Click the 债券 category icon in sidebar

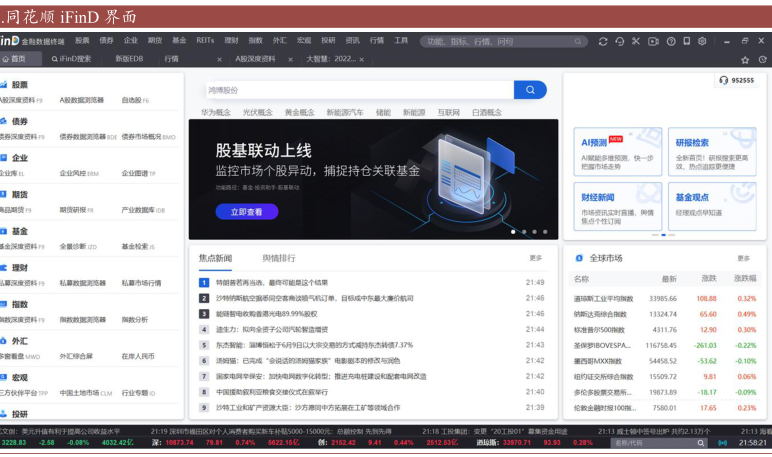(5, 121)
